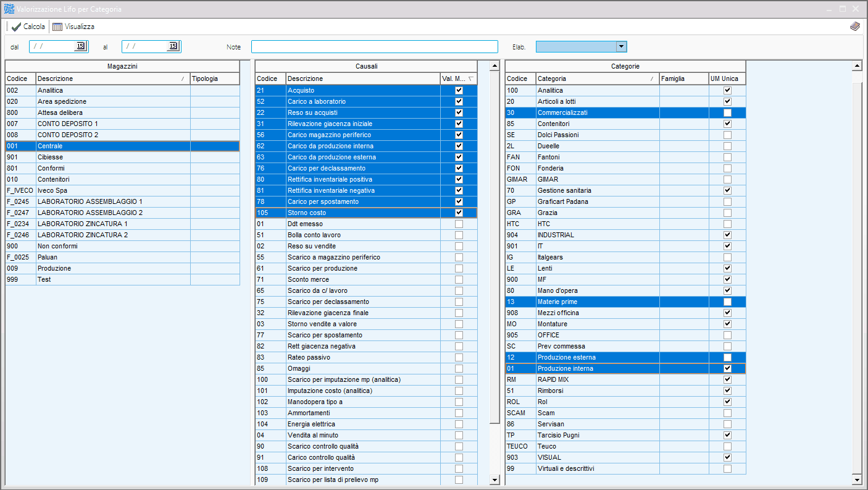Screen dimensions: 868x490
Task: Select the Articoli a lotti category
Action: tap(625, 101)
